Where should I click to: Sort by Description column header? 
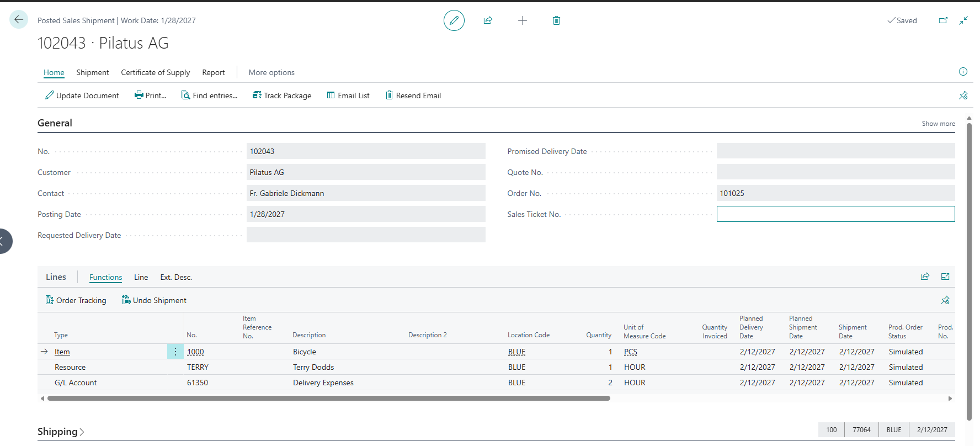[x=309, y=335]
